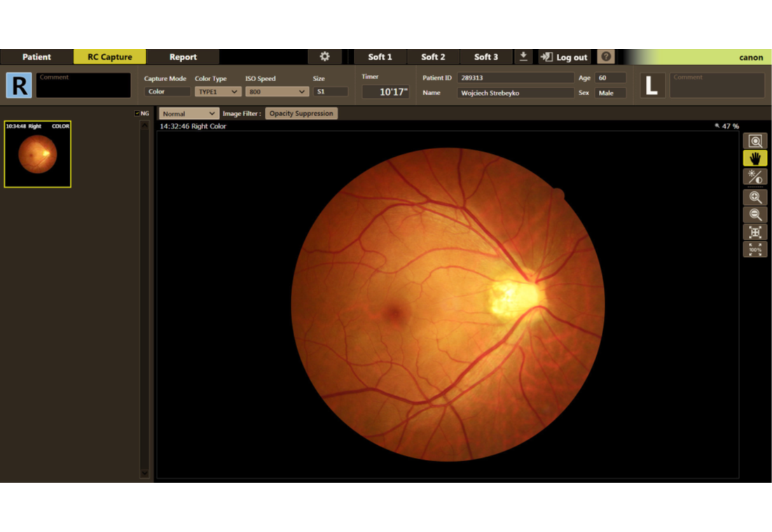Click the left eye Comment box

point(717,85)
